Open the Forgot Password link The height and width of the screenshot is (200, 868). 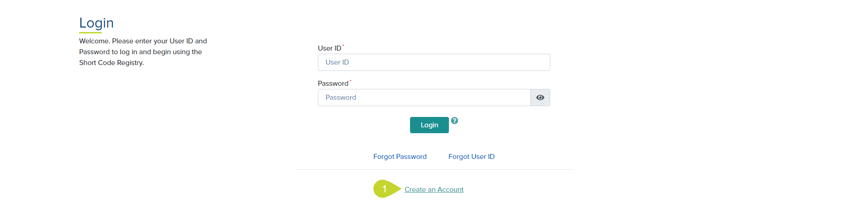[400, 157]
